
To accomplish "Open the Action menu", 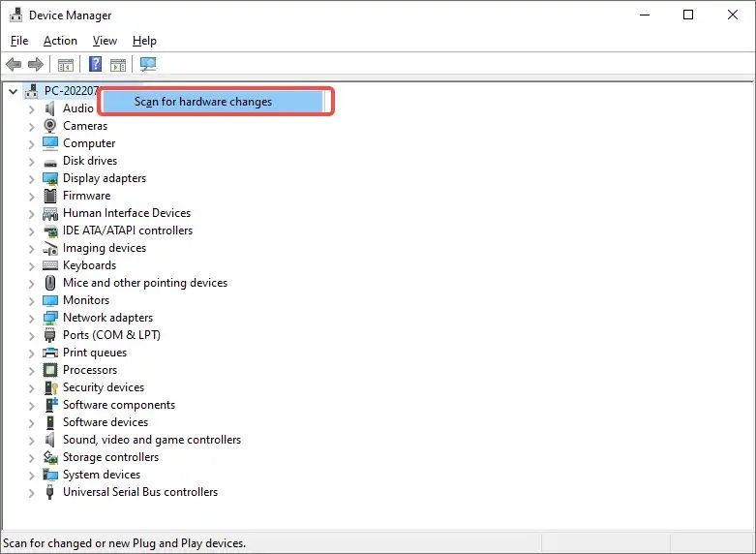I will coord(60,41).
